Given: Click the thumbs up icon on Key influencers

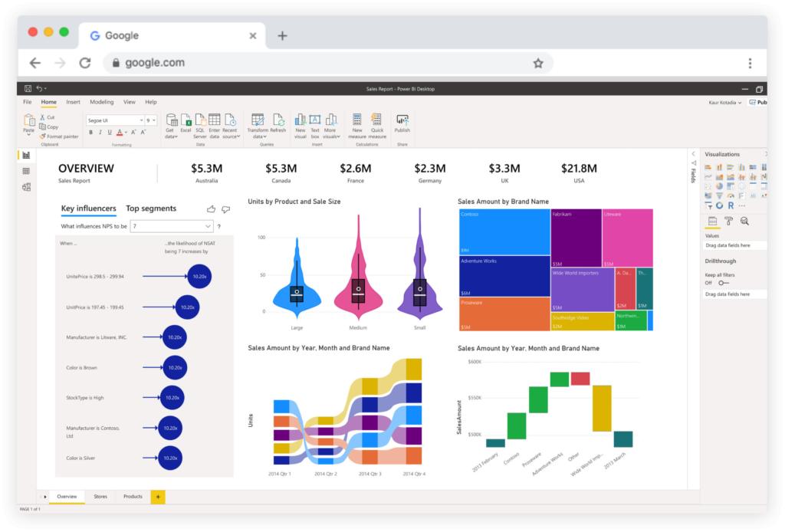Looking at the screenshot, I should 212,209.
